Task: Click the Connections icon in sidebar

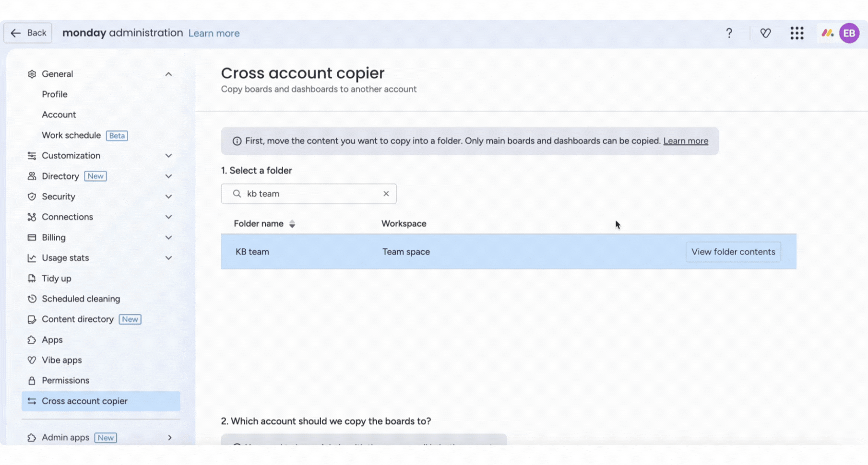Action: [x=32, y=217]
